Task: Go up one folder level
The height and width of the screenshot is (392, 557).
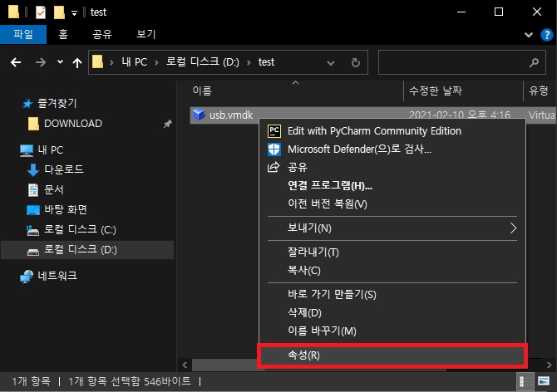Action: coord(77,63)
